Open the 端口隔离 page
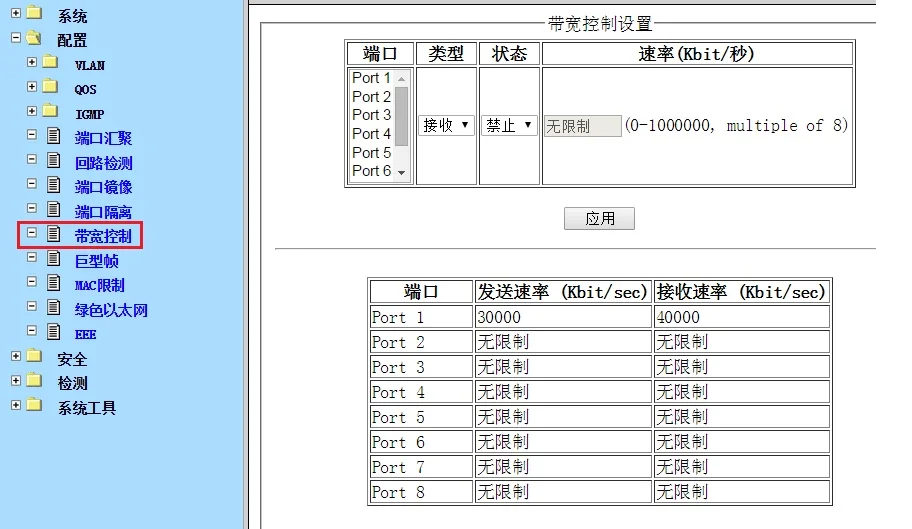The image size is (912, 529). pyautogui.click(x=104, y=212)
